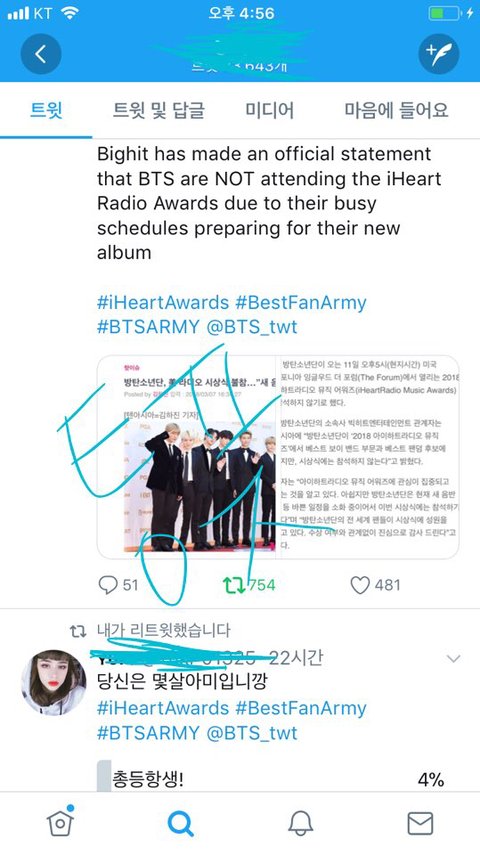This screenshot has width=480, height=855.
Task: Open the #iHeartAwards hashtag in first tweet
Action: 163,303
